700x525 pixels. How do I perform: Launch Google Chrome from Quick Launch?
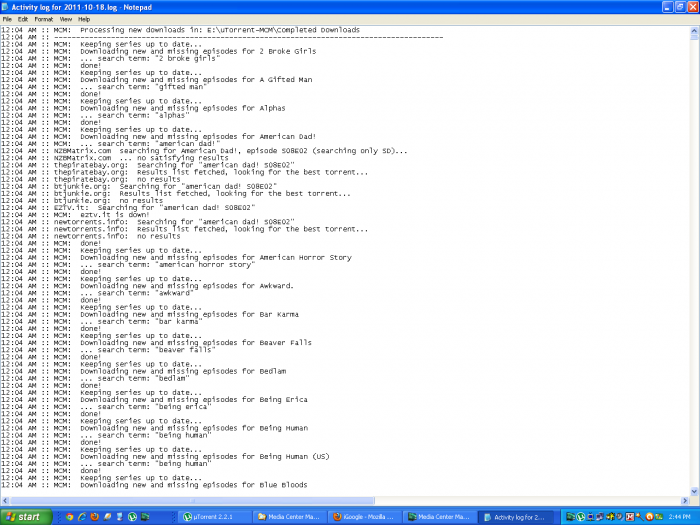(70, 517)
